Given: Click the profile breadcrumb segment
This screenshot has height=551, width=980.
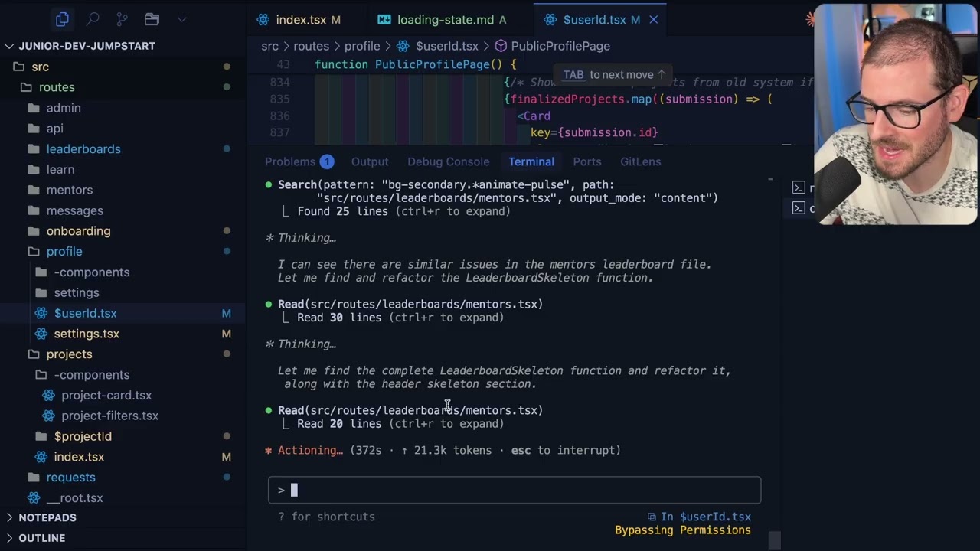Looking at the screenshot, I should click(362, 46).
